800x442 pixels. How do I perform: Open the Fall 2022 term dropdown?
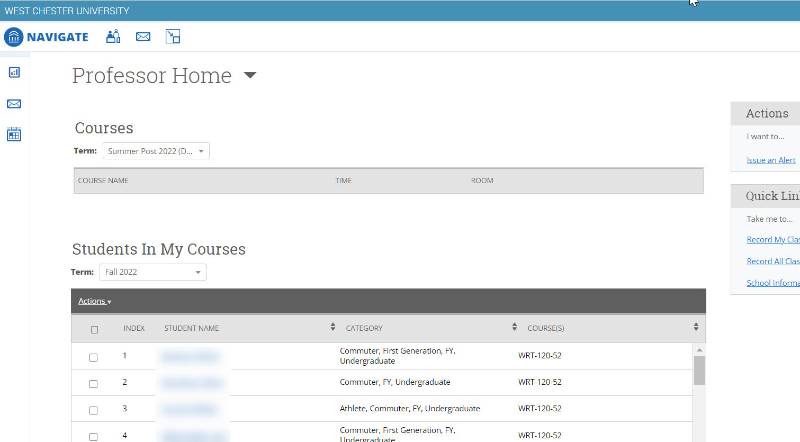(152, 272)
